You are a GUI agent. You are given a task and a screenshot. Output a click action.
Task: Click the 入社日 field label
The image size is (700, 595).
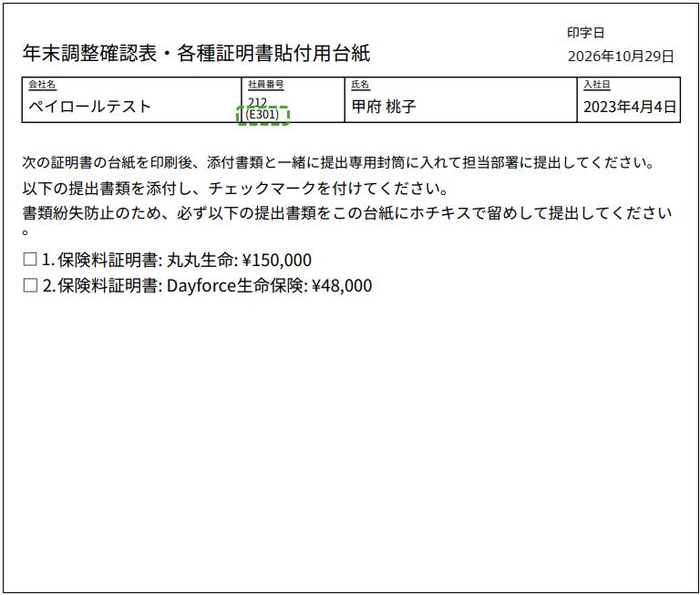point(597,85)
